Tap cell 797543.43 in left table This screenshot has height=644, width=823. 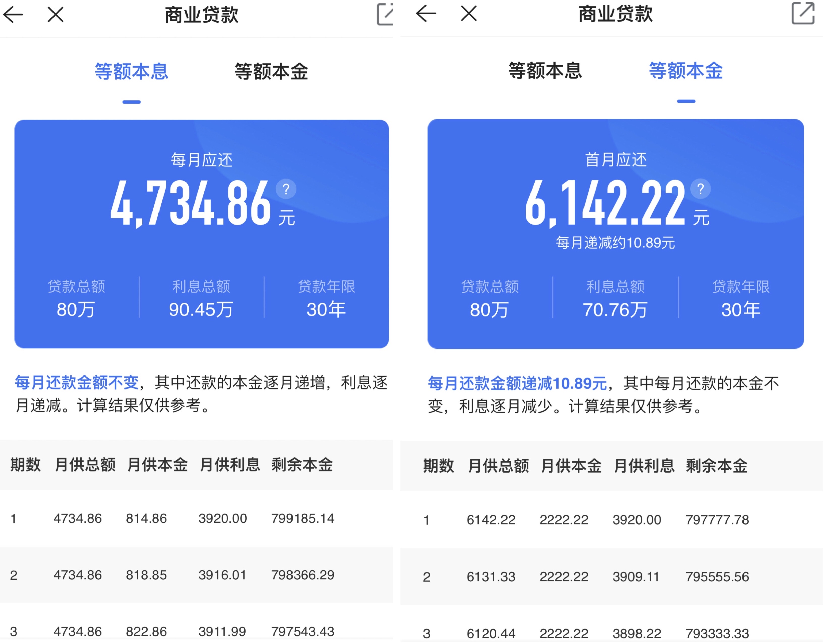[303, 632]
